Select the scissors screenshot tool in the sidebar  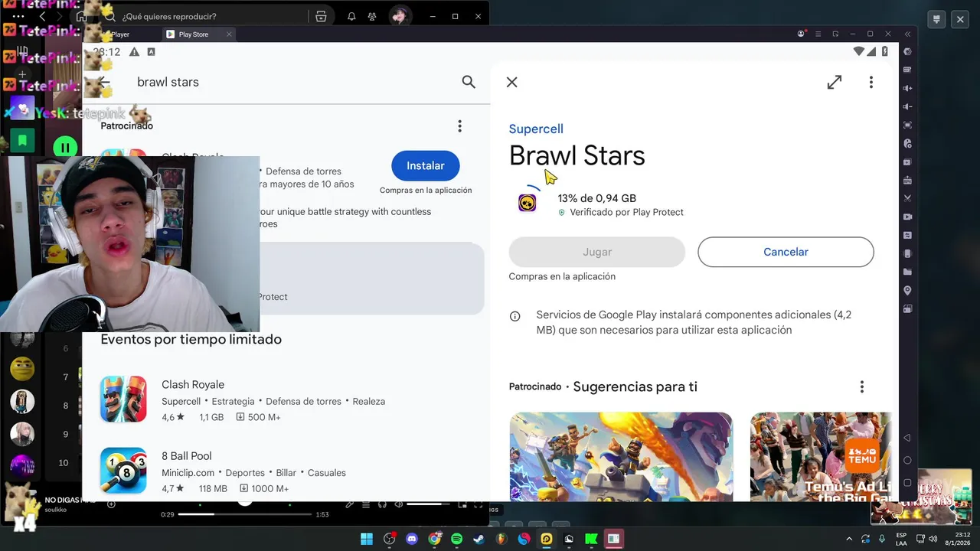click(907, 199)
